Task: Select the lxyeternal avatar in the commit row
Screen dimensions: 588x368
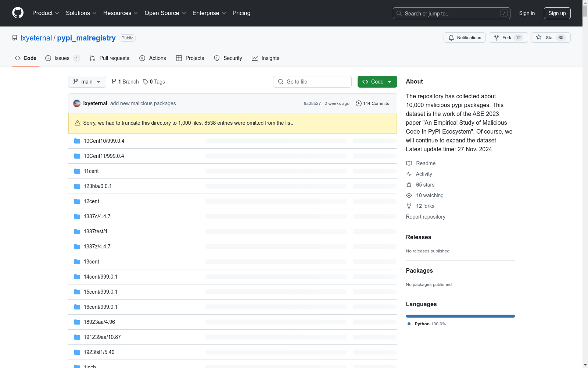Action: tap(77, 103)
